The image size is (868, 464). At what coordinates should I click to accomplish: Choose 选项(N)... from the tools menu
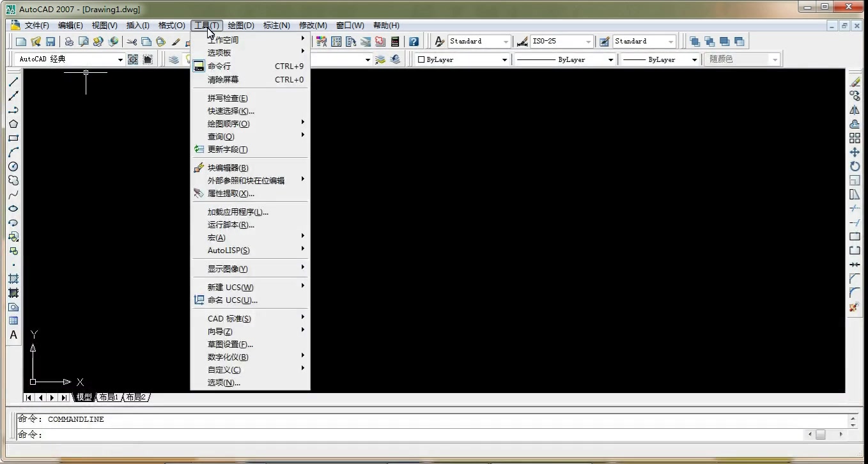click(251, 383)
